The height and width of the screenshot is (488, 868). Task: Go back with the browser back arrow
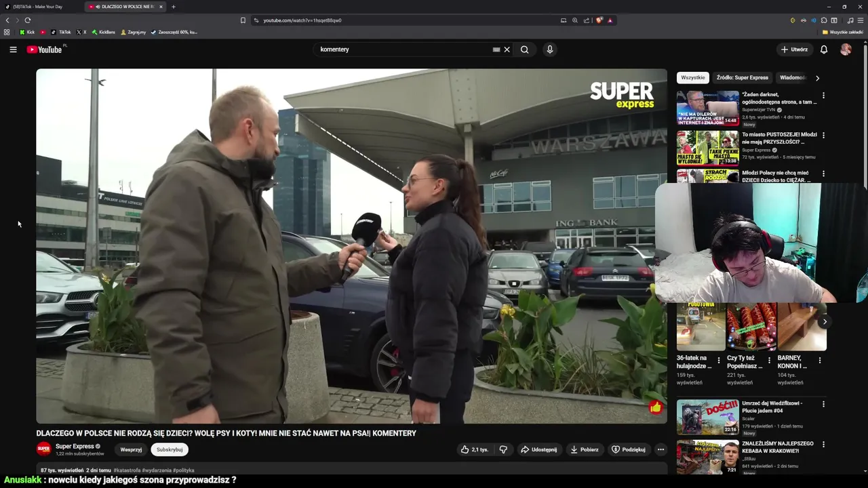7,20
